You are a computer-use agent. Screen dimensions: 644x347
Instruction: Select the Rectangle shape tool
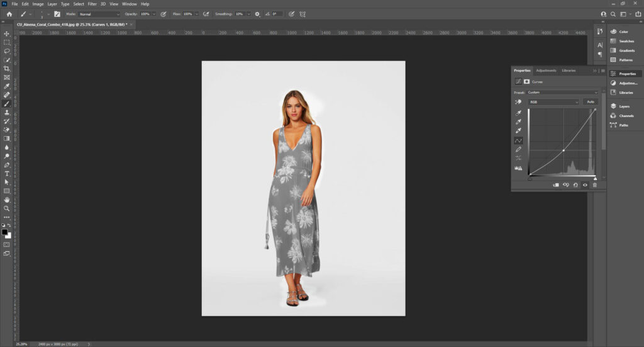point(6,191)
